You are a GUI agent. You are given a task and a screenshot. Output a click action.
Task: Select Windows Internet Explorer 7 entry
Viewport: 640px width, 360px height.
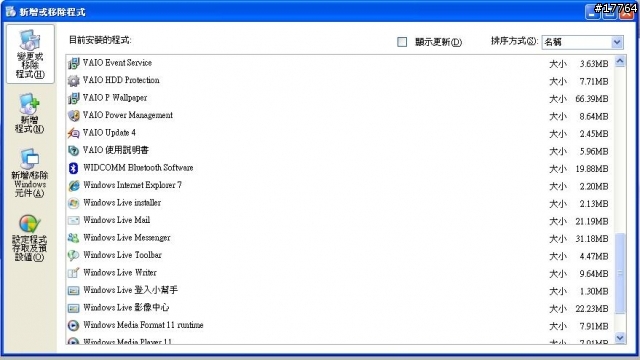[x=340, y=186]
